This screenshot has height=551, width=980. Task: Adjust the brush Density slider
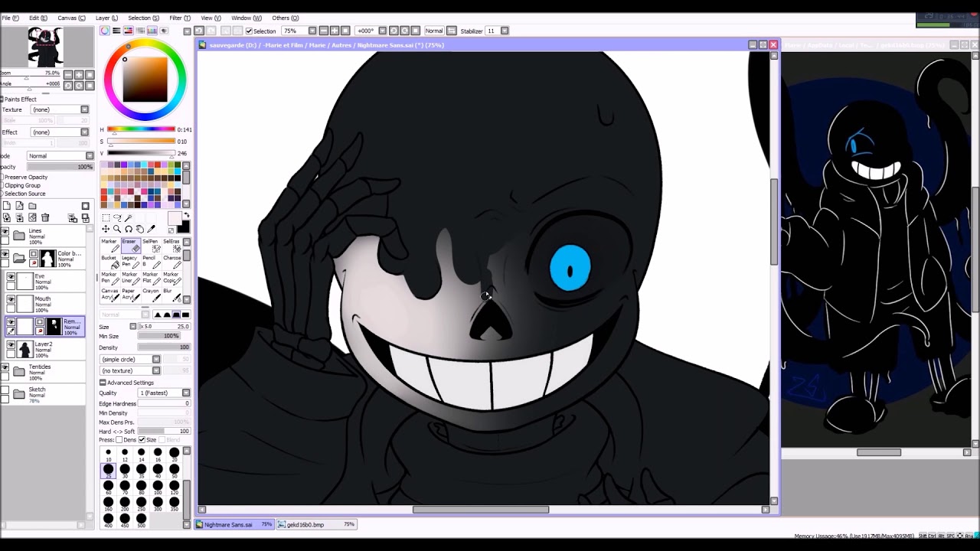pyautogui.click(x=164, y=347)
